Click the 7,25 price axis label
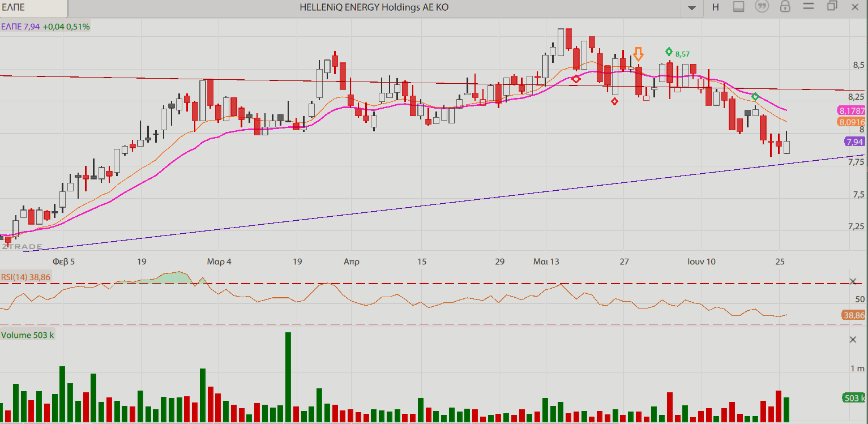868x424 pixels. tap(856, 226)
